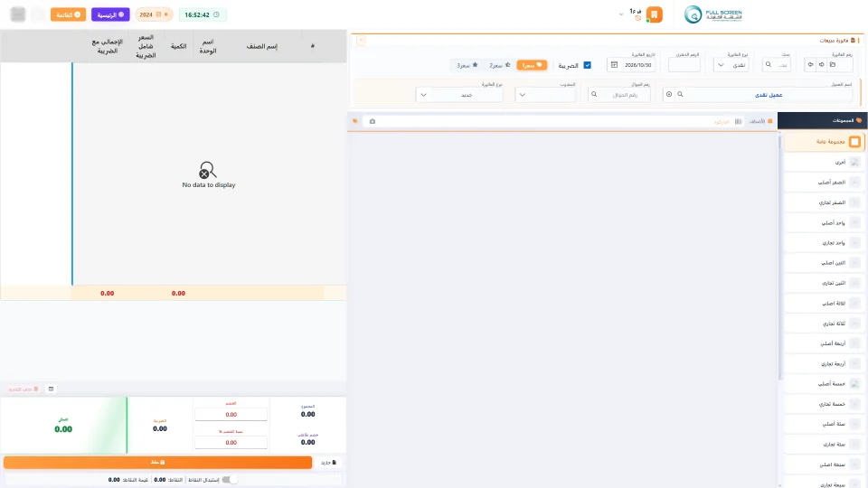Open the المجموعات groups tab
The width and height of the screenshot is (868, 488).
[822, 120]
